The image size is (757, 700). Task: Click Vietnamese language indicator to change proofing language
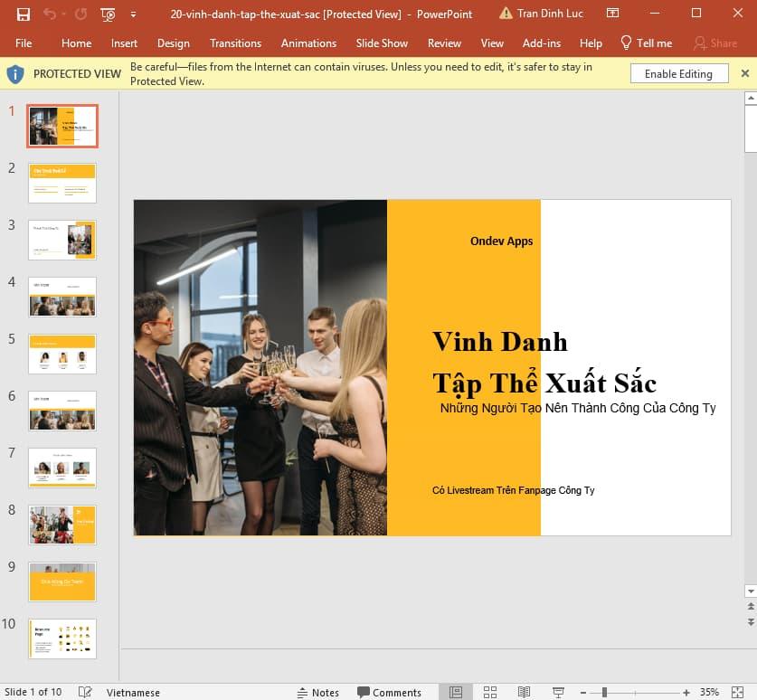(134, 692)
